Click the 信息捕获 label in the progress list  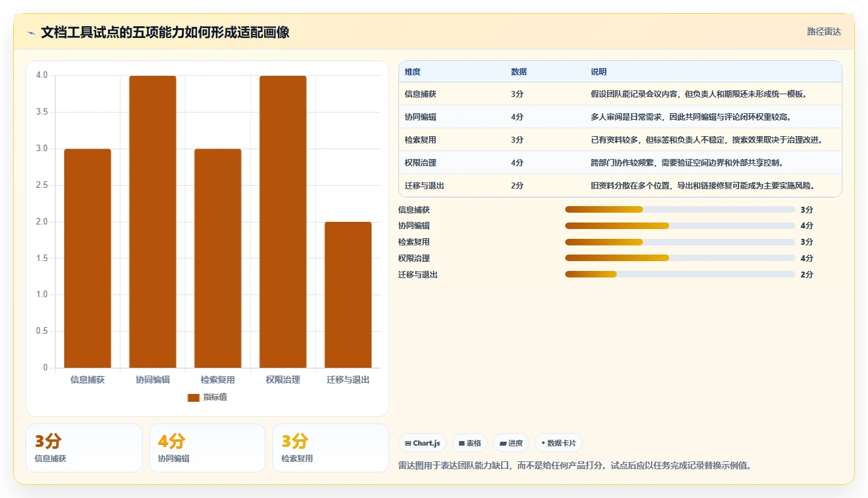[414, 210]
